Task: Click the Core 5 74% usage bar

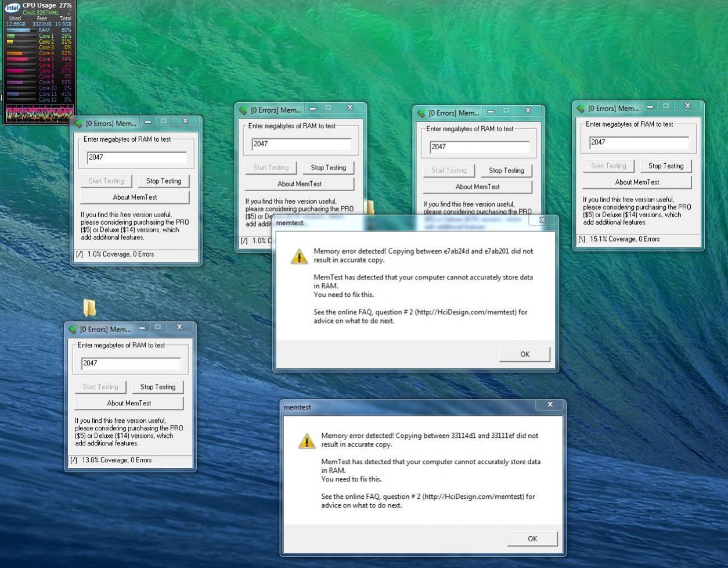Action: [x=21, y=59]
